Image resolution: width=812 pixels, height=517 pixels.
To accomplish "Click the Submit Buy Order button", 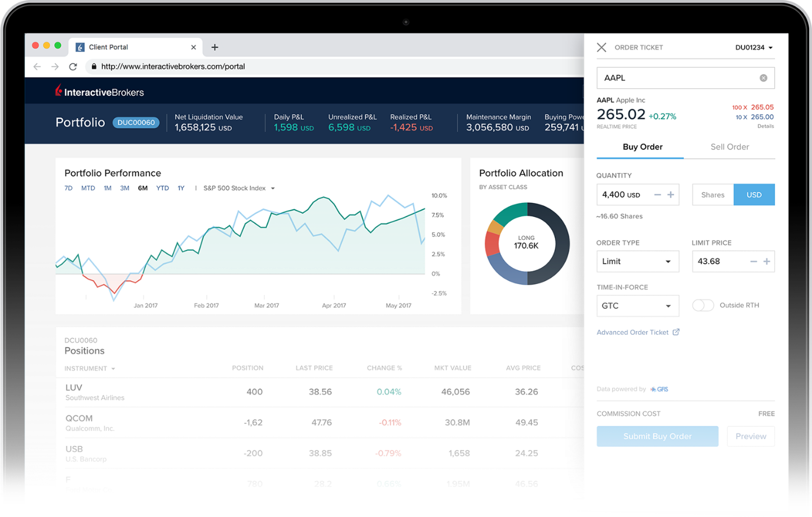I will 657,436.
